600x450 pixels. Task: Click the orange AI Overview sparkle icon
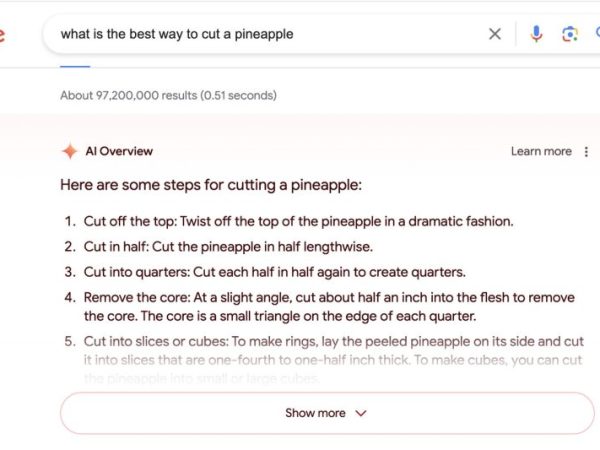point(70,151)
